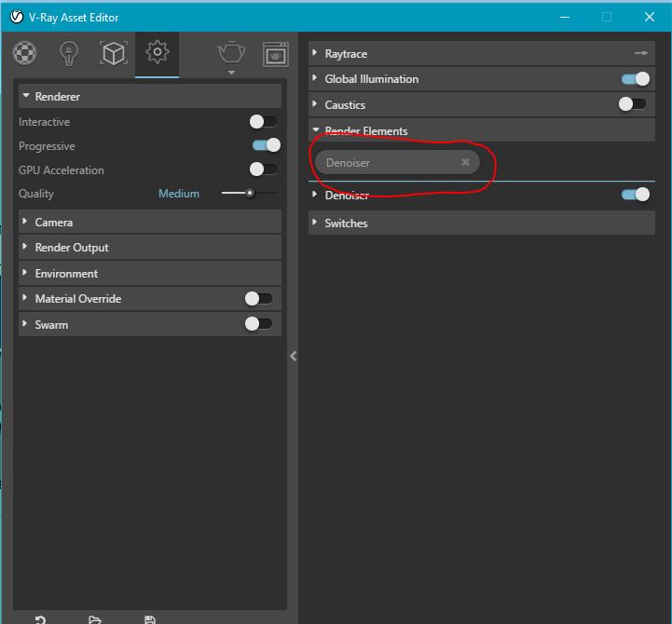Toggle Interactive rendering switch
Screen dimensions: 672x624
263,122
